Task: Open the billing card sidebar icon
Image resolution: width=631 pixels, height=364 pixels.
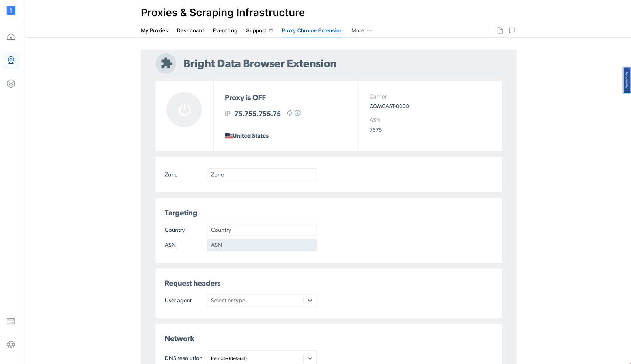Action: [x=11, y=321]
